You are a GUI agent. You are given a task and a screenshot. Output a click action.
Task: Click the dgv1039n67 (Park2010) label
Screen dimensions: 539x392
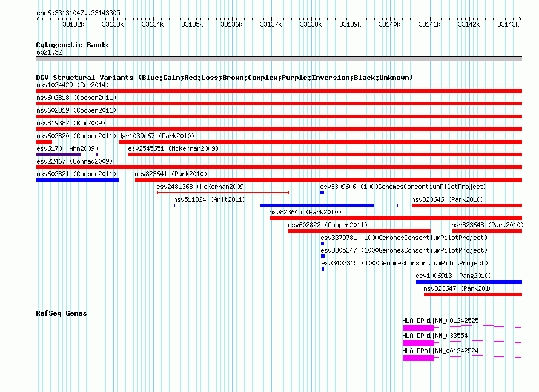click(156, 136)
